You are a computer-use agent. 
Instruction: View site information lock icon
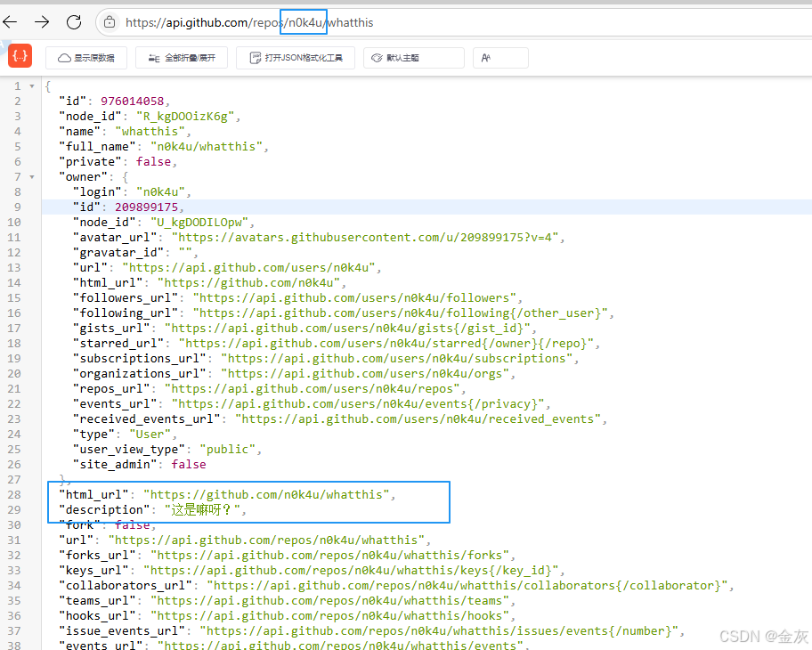110,22
